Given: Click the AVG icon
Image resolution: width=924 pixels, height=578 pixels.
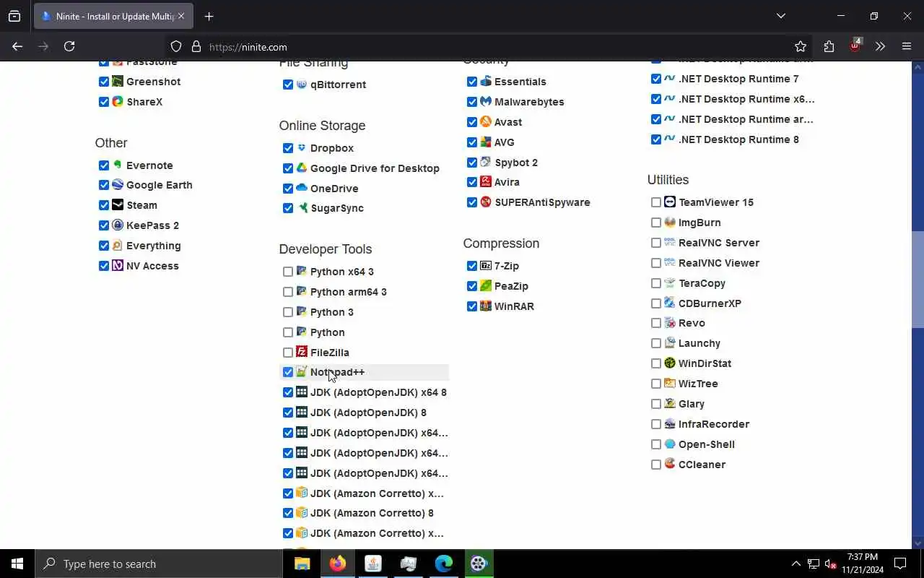Looking at the screenshot, I should coord(486,142).
